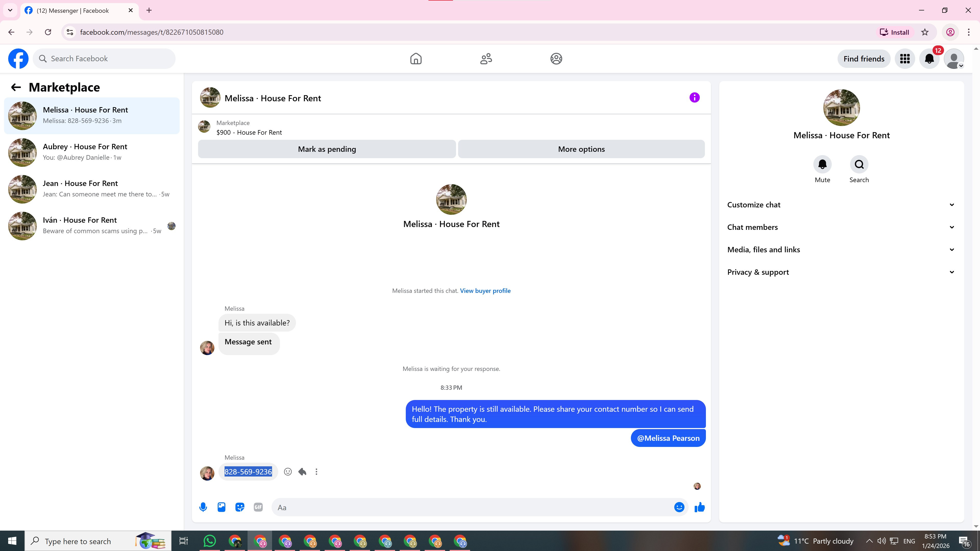Mute this conversation's notifications

click(822, 164)
